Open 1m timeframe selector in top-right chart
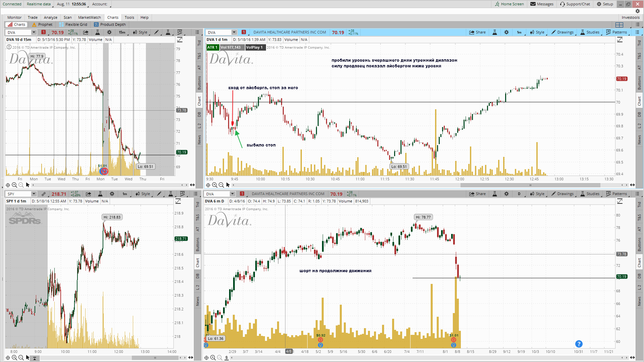 tap(520, 33)
